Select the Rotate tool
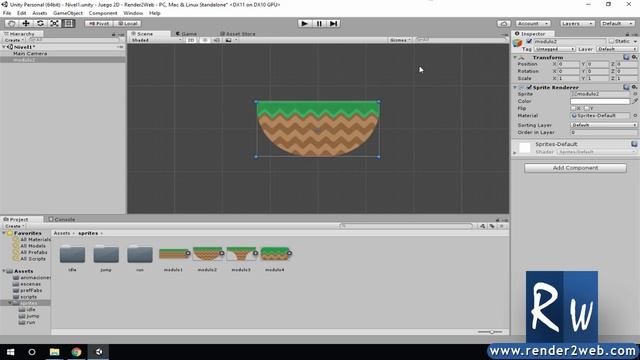 (x=40, y=24)
